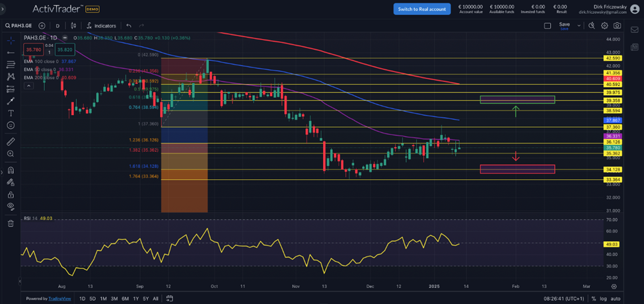The height and width of the screenshot is (304, 644).
Task: Select the 1Y time range tab
Action: click(x=136, y=299)
